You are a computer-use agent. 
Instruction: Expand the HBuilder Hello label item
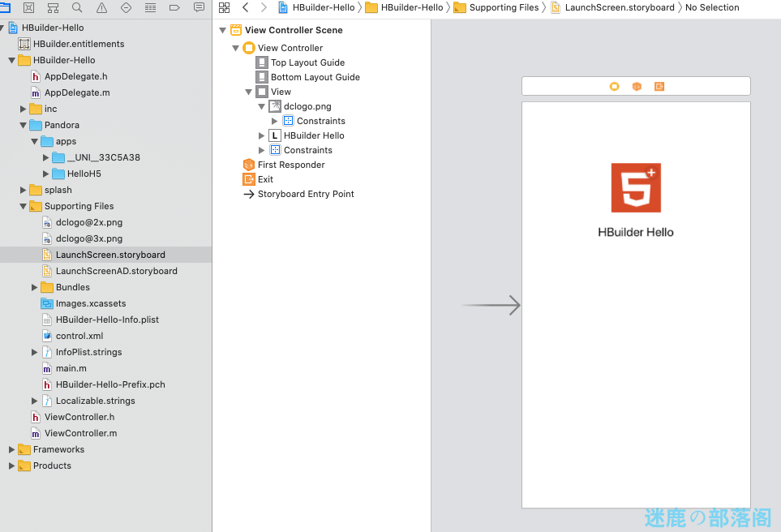point(261,135)
